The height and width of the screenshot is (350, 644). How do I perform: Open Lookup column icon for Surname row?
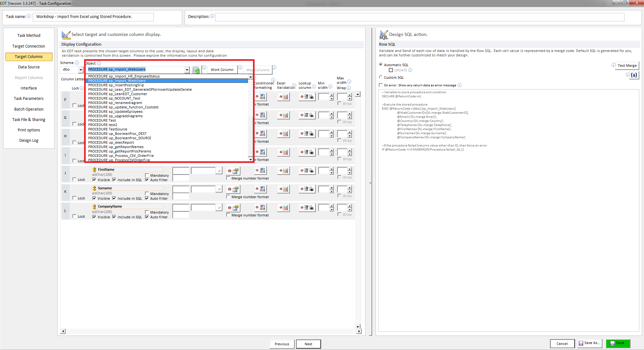click(x=307, y=189)
